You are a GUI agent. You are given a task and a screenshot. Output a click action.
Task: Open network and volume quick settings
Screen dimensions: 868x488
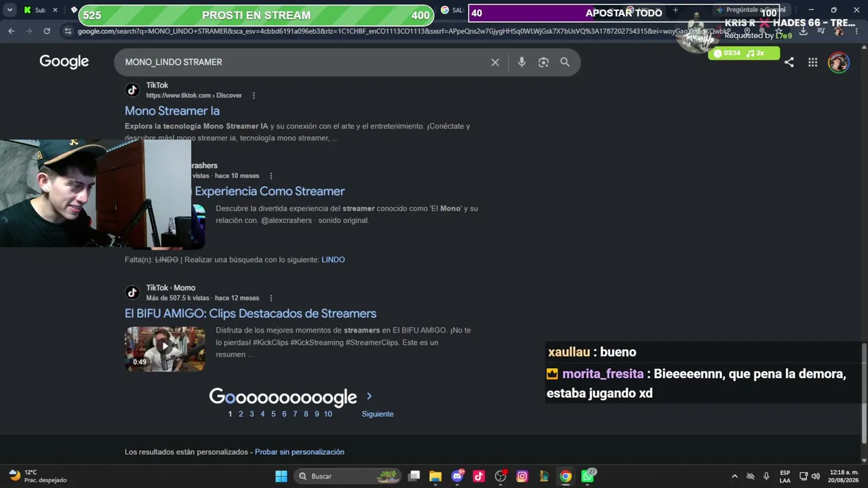tap(809, 476)
